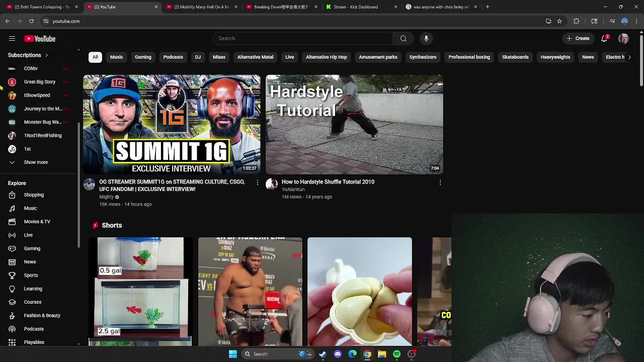Viewport: 644px width, 362px height.
Task: Open the Windows Start menu
Action: (x=233, y=354)
